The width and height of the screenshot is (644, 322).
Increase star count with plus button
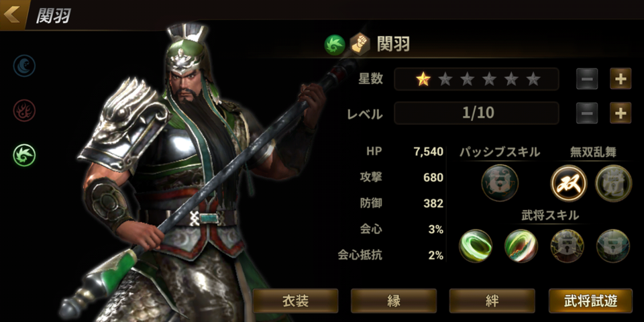point(621,79)
